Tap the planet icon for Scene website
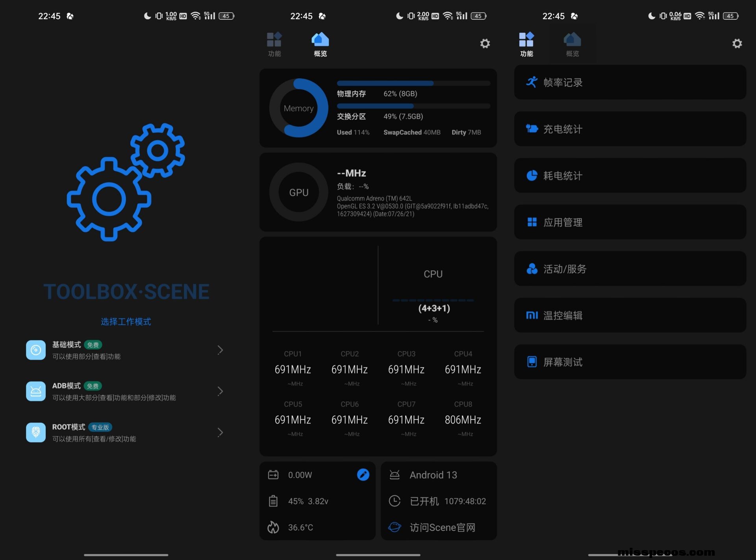Screen dimensions: 756x560 click(x=395, y=527)
